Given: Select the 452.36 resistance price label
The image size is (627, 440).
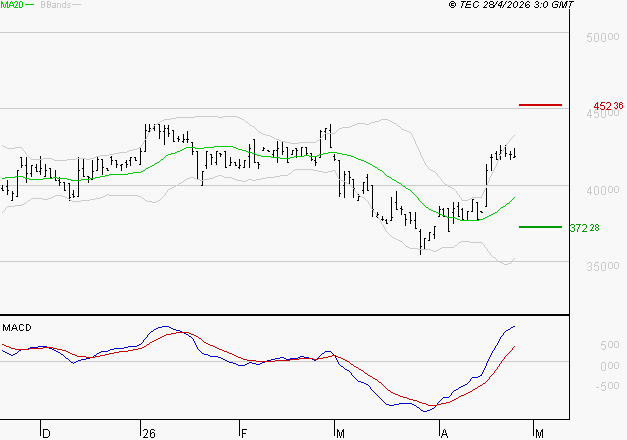Looking at the screenshot, I should coord(607,106).
